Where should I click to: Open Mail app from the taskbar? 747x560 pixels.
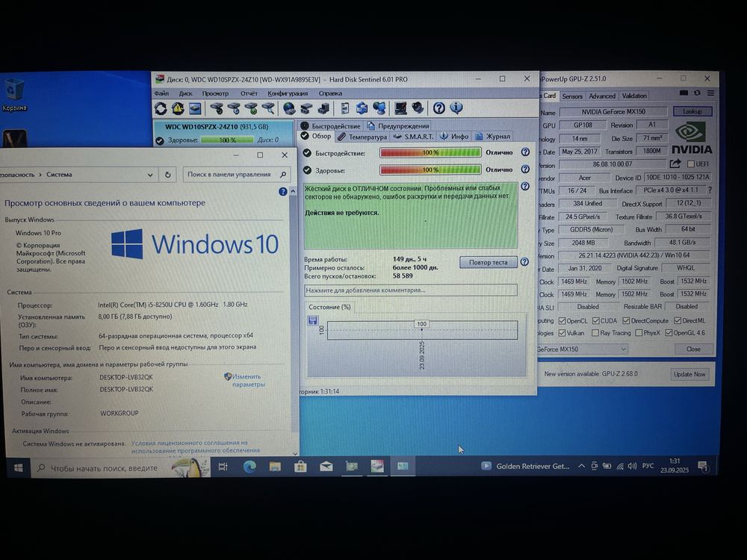click(326, 467)
